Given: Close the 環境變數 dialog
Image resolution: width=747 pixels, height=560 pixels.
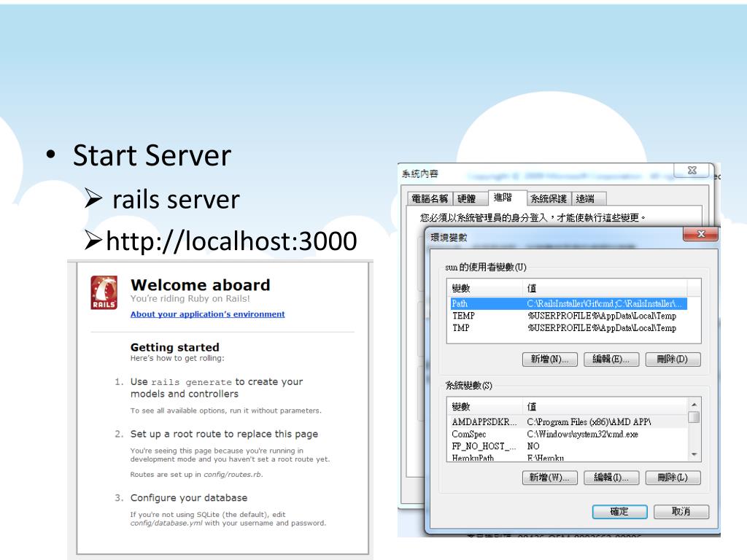Looking at the screenshot, I should click(x=700, y=234).
